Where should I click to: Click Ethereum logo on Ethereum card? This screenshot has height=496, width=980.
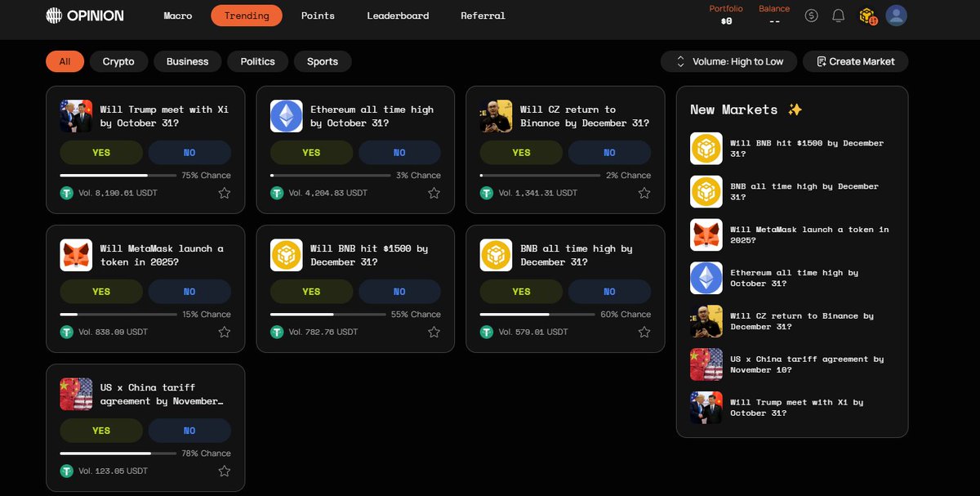click(x=287, y=116)
